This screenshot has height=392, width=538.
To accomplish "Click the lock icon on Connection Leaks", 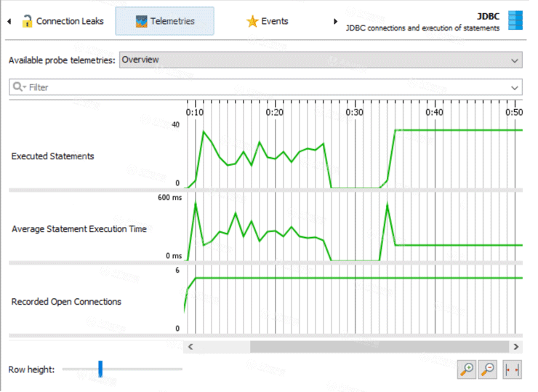I will (x=27, y=21).
